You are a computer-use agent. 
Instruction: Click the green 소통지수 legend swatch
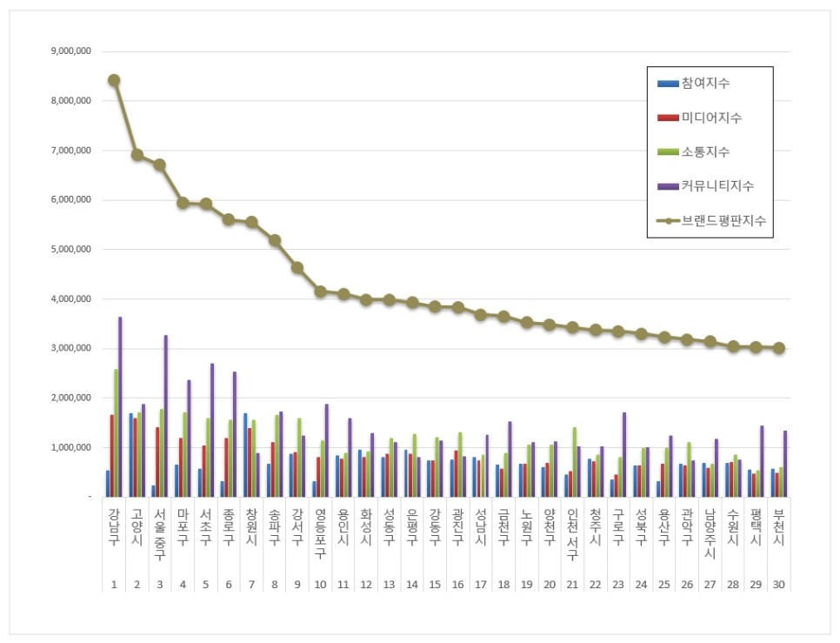(668, 152)
